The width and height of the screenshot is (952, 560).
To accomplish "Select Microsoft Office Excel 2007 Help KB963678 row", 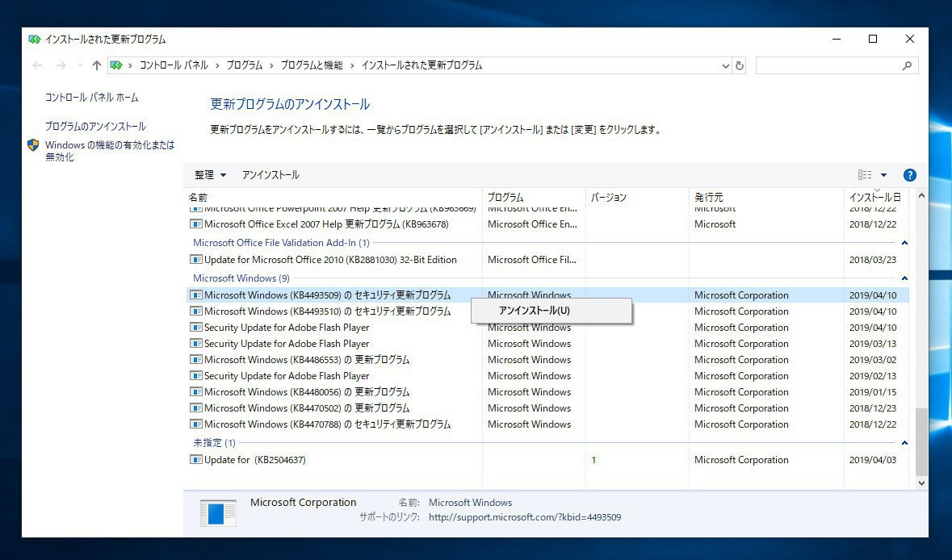I will 547,224.
